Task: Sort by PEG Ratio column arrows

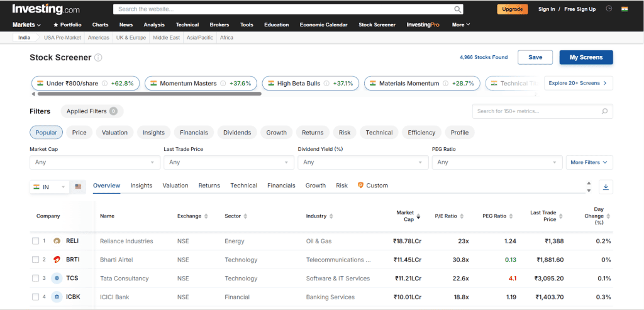Action: (x=511, y=216)
